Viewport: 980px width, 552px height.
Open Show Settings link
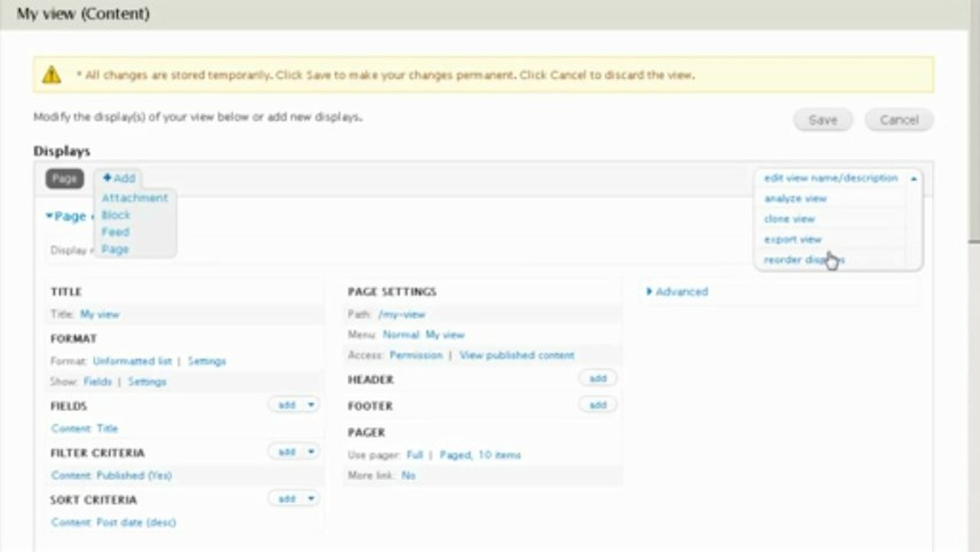(x=147, y=382)
